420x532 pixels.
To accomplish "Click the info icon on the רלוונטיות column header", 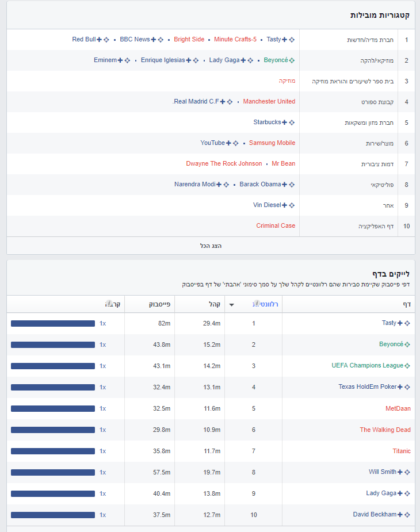I will [257, 303].
